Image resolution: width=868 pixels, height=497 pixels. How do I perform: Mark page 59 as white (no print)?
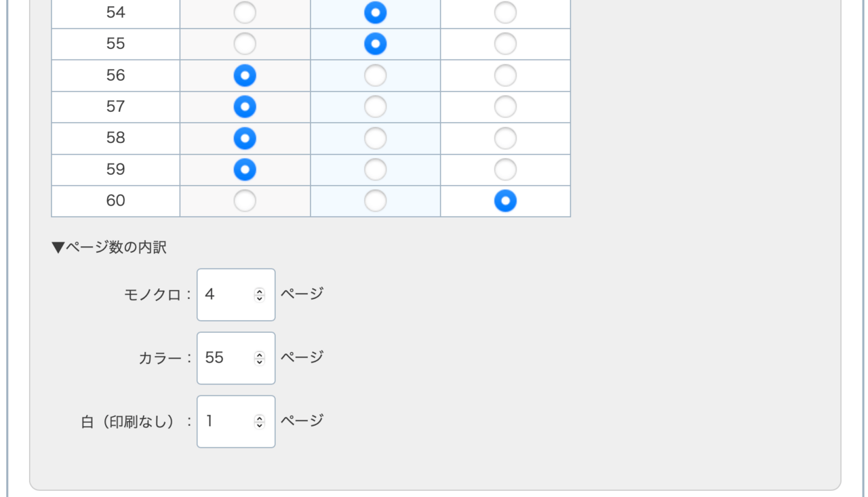tap(505, 170)
